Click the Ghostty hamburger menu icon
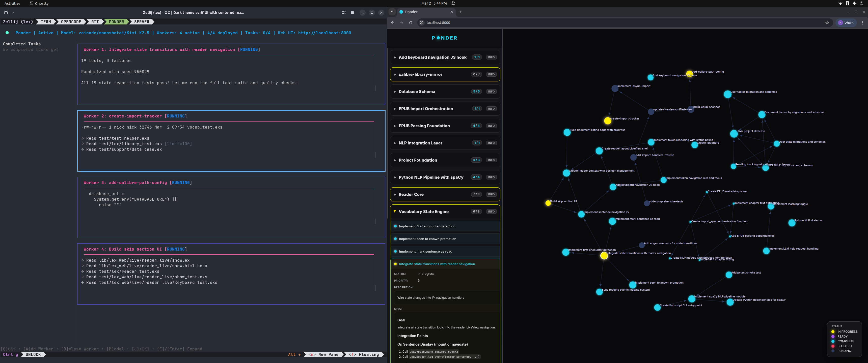The image size is (868, 363). click(x=352, y=12)
